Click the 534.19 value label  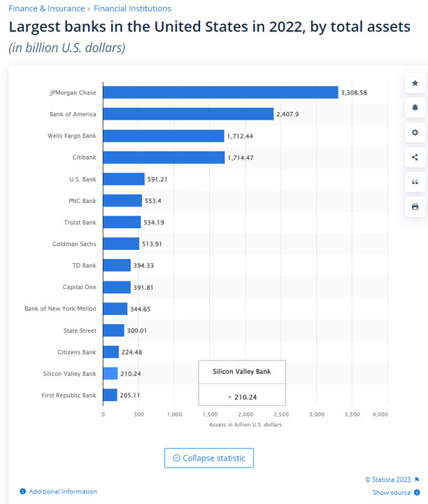(x=154, y=223)
